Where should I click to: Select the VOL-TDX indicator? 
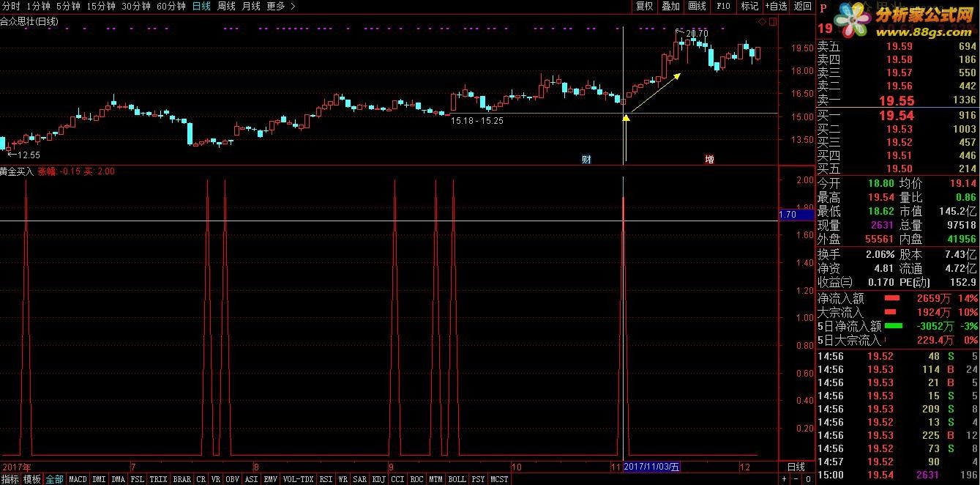point(298,479)
